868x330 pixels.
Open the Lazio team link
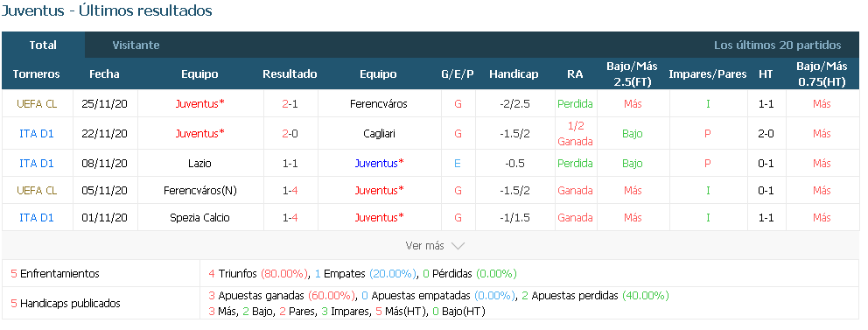(199, 164)
